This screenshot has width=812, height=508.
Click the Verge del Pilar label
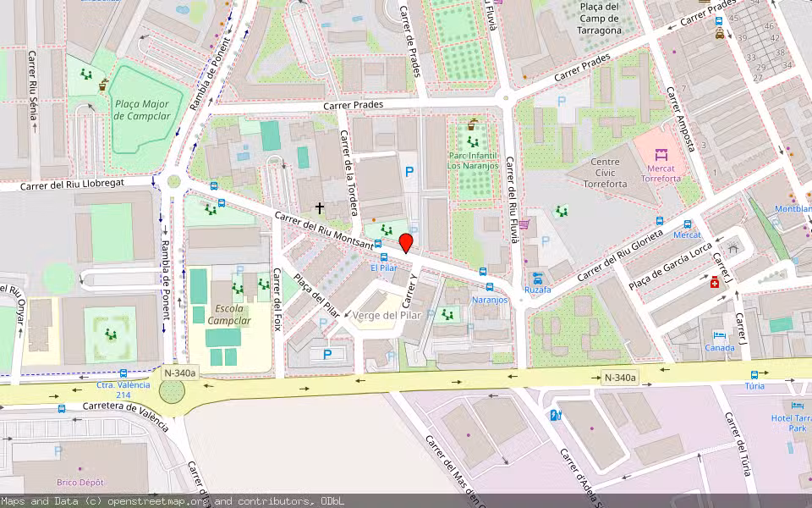(387, 315)
